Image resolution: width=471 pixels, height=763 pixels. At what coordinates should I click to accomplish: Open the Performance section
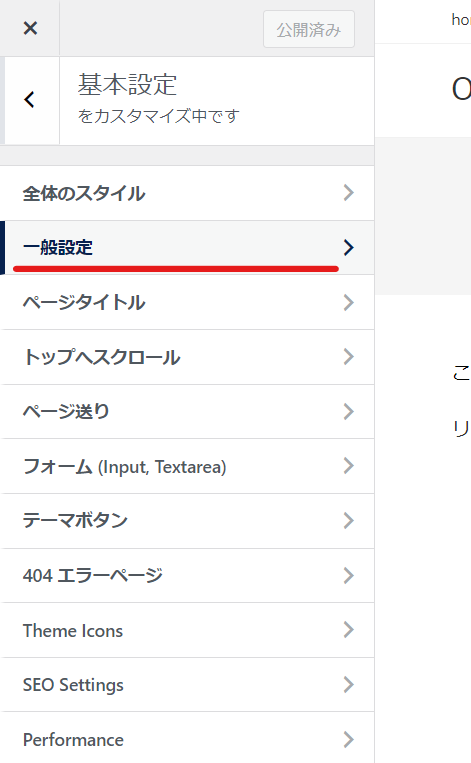coord(187,738)
